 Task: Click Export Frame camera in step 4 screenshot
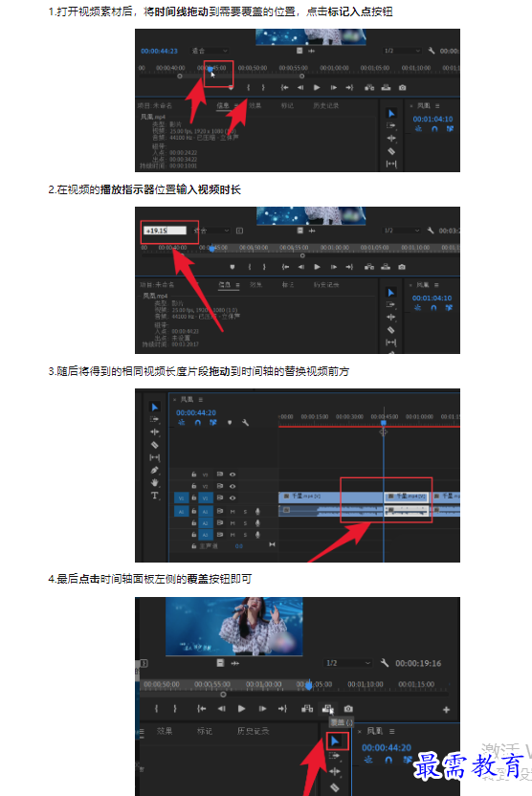click(x=348, y=708)
